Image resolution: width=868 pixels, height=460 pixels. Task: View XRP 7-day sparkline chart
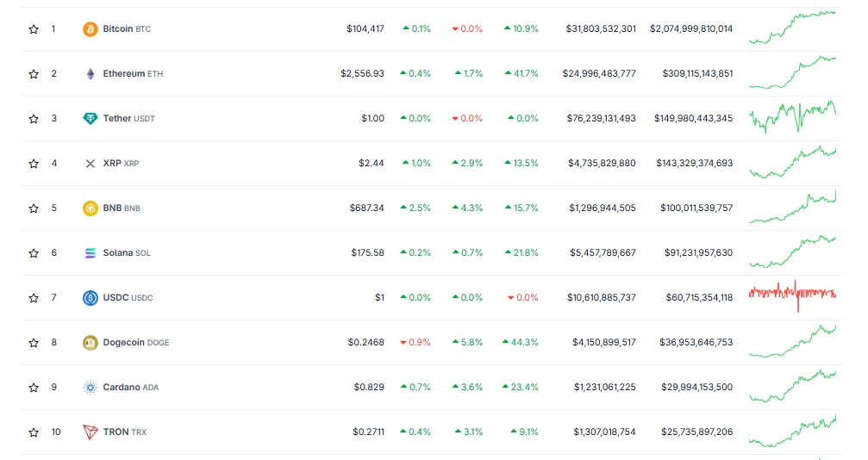click(x=793, y=162)
